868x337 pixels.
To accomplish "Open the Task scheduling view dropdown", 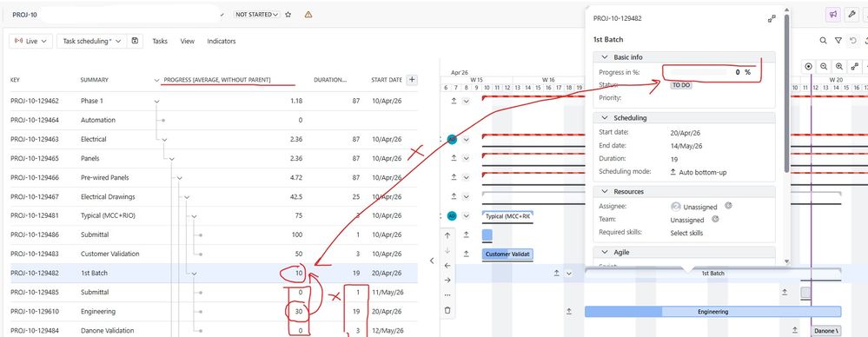I will click(x=91, y=41).
